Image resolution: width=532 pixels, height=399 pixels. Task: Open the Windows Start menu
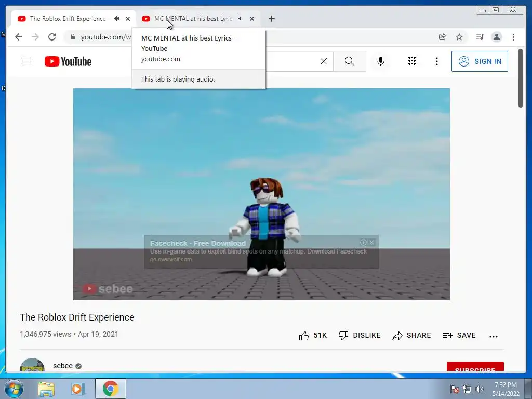pyautogui.click(x=14, y=389)
